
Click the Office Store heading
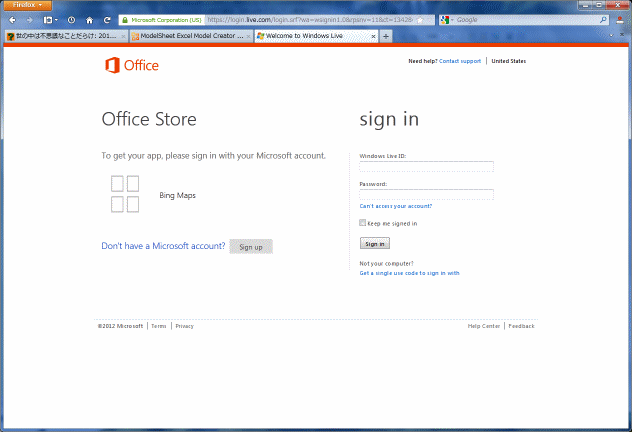click(x=149, y=119)
